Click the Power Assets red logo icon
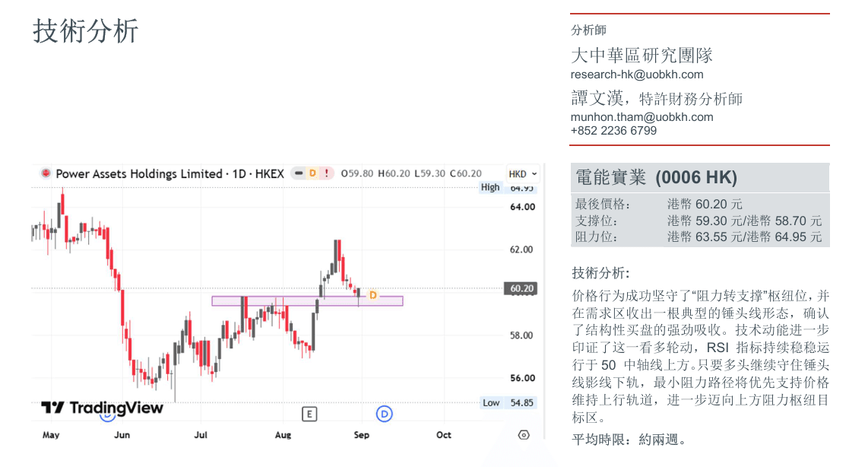 [46, 173]
